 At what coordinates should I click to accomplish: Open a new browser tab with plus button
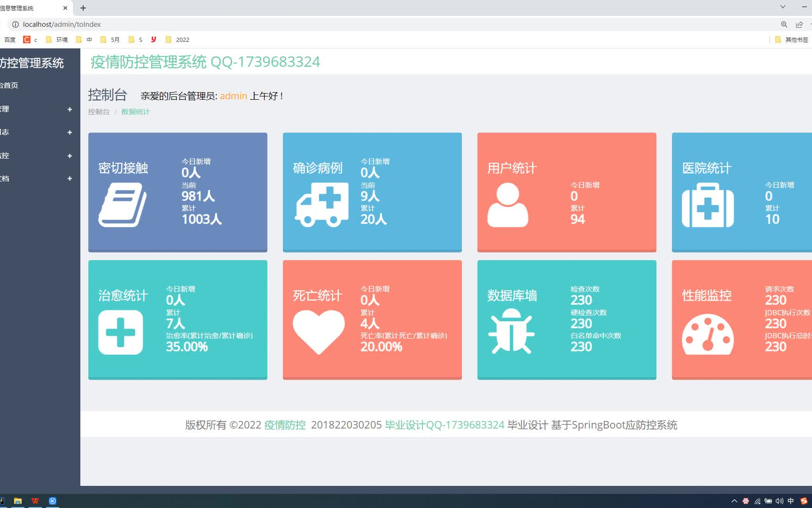[83, 8]
